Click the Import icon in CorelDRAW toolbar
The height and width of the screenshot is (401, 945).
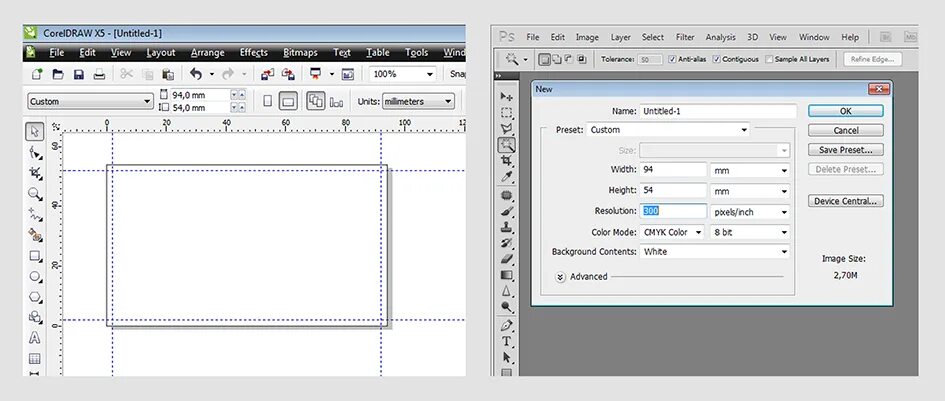pyautogui.click(x=268, y=74)
